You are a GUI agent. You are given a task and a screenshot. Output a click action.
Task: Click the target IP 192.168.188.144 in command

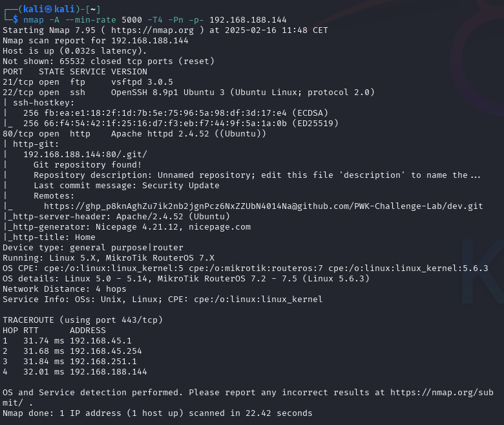coord(248,20)
